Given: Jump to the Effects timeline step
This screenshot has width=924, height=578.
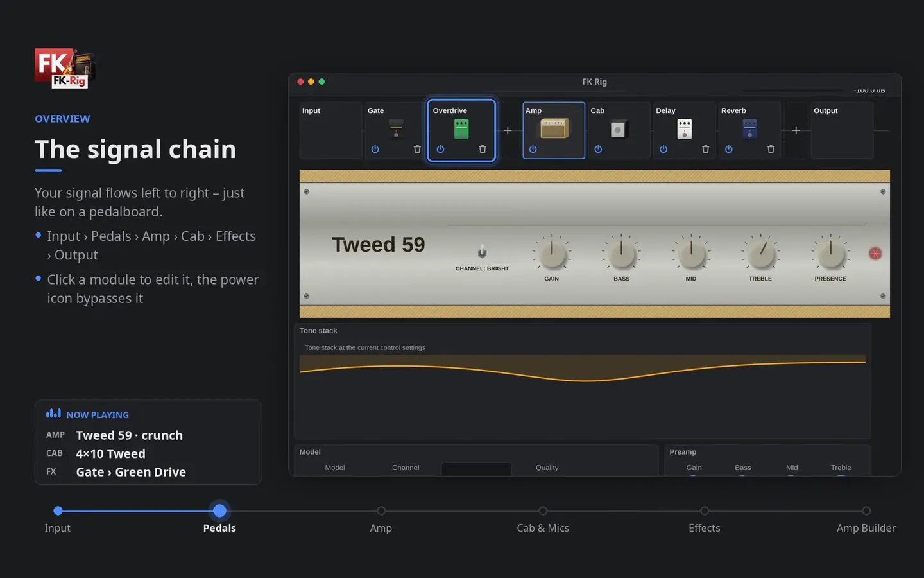Looking at the screenshot, I should (705, 511).
